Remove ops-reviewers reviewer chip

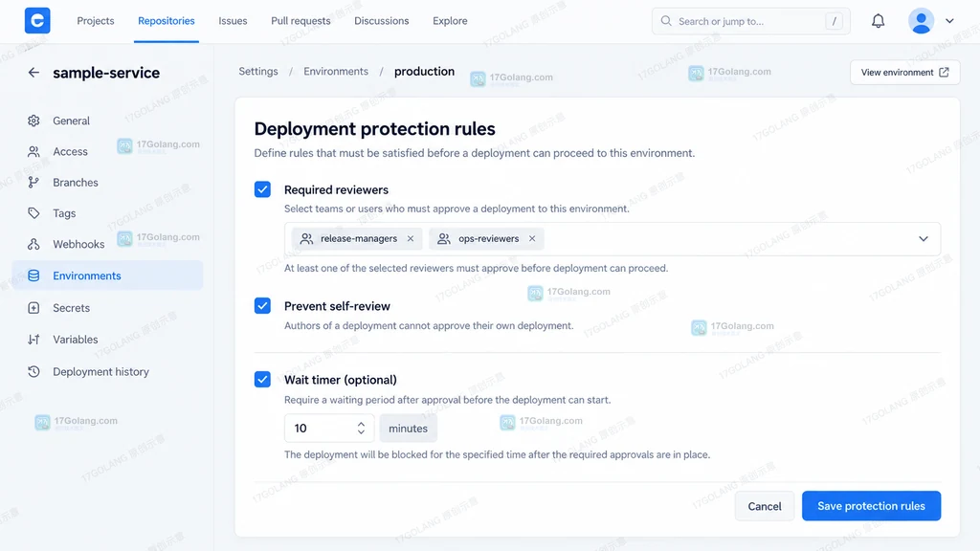(532, 238)
